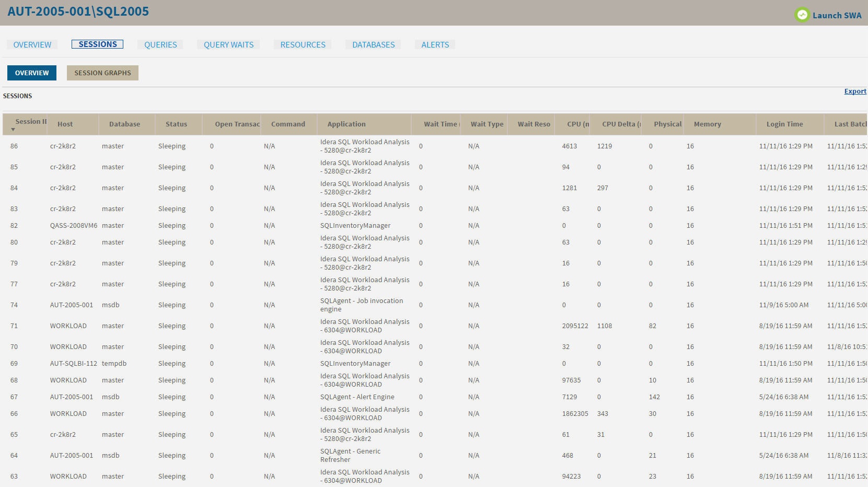Sort by the Status column header

tap(176, 124)
